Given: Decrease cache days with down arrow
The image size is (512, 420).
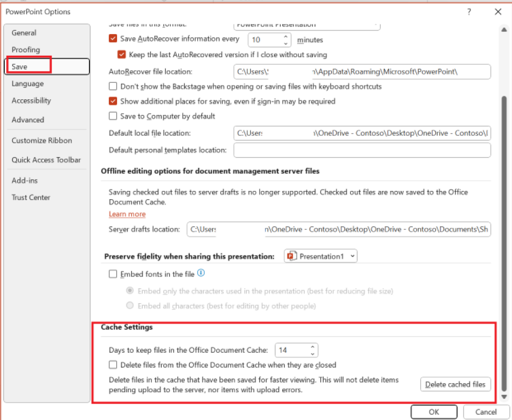Looking at the screenshot, I should (x=313, y=354).
